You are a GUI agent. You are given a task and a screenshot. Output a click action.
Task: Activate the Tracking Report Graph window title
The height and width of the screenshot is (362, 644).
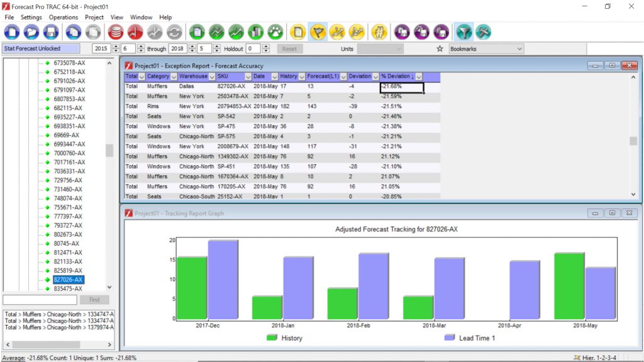click(179, 214)
